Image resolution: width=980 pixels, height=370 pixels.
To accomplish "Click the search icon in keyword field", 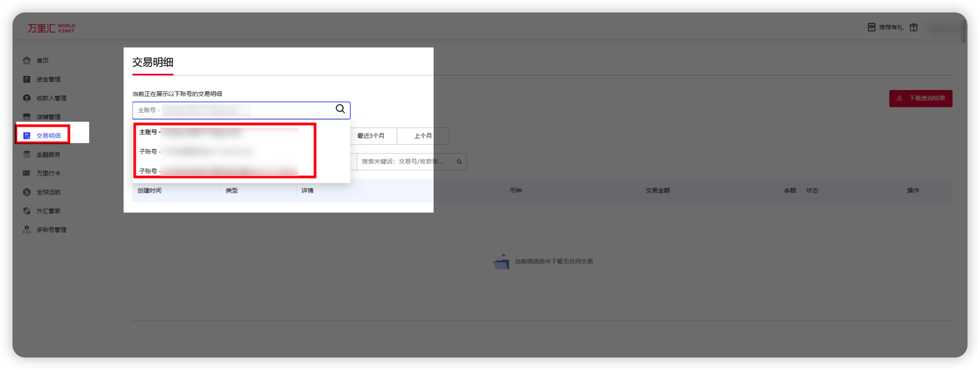I will pos(459,162).
